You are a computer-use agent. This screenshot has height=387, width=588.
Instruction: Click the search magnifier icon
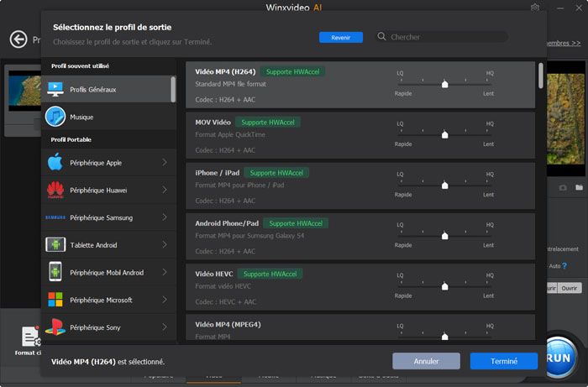click(x=381, y=36)
